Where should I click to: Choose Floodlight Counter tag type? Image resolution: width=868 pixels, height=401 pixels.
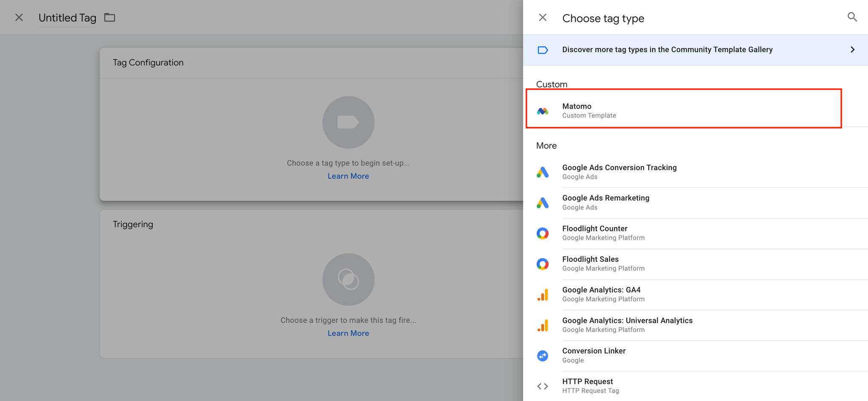[696, 233]
